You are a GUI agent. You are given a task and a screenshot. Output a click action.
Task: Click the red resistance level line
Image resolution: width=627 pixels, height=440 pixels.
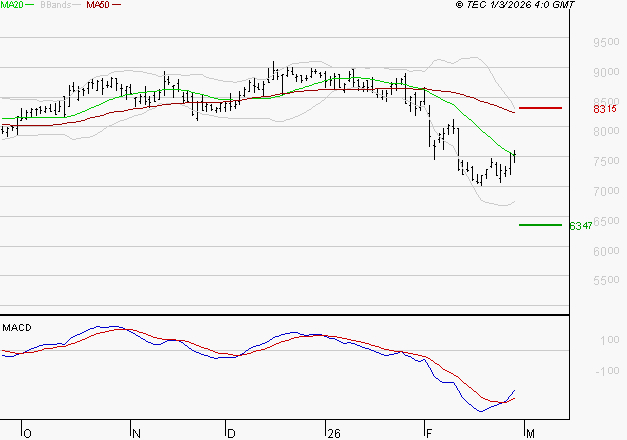click(x=540, y=108)
